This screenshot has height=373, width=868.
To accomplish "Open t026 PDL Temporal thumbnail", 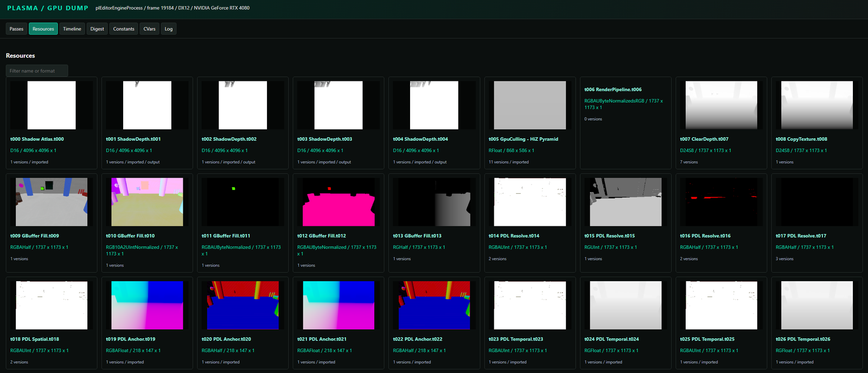I will pyautogui.click(x=817, y=305).
